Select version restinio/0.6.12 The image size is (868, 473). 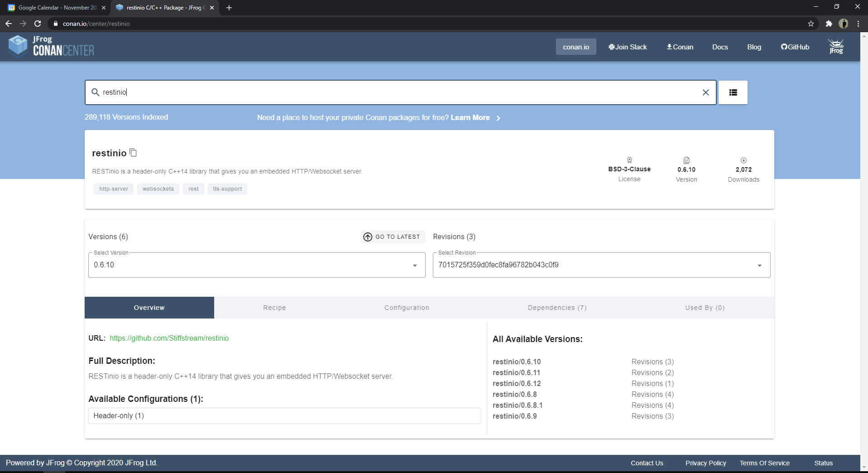tap(517, 383)
